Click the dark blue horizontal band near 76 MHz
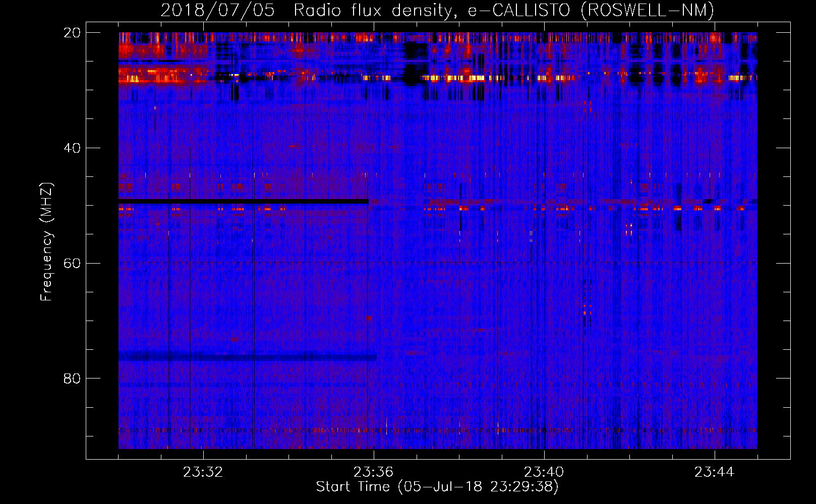Screen dimensions: 816x504 point(248,357)
